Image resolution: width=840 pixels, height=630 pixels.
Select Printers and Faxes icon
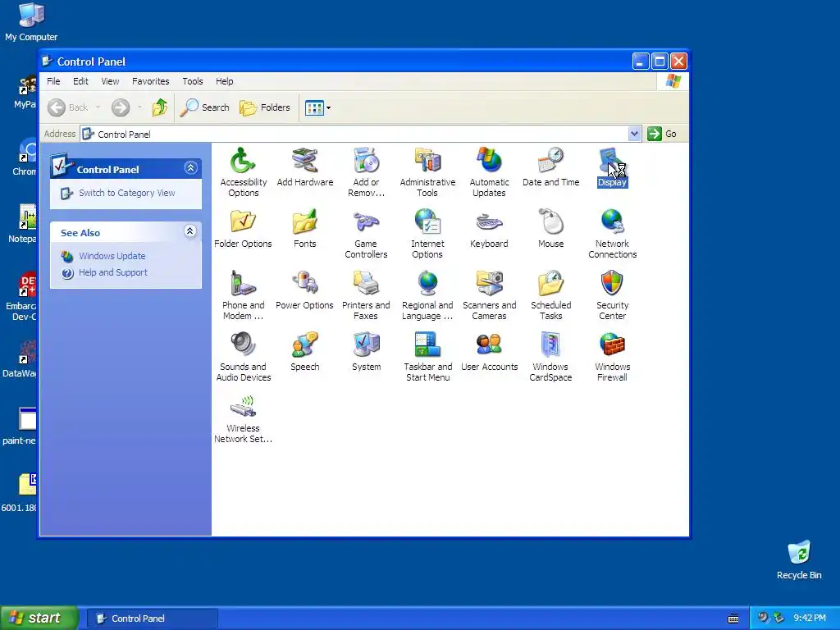tap(366, 294)
